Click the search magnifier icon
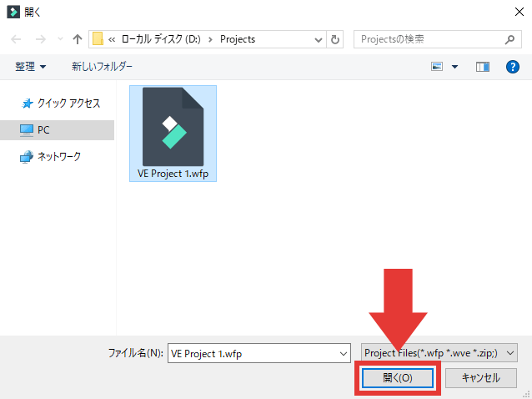 pyautogui.click(x=509, y=40)
